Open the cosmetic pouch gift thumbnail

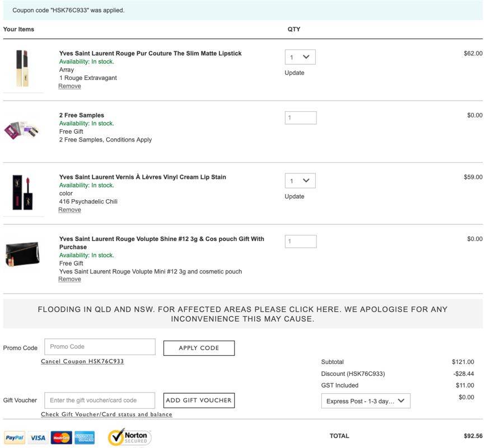click(22, 254)
